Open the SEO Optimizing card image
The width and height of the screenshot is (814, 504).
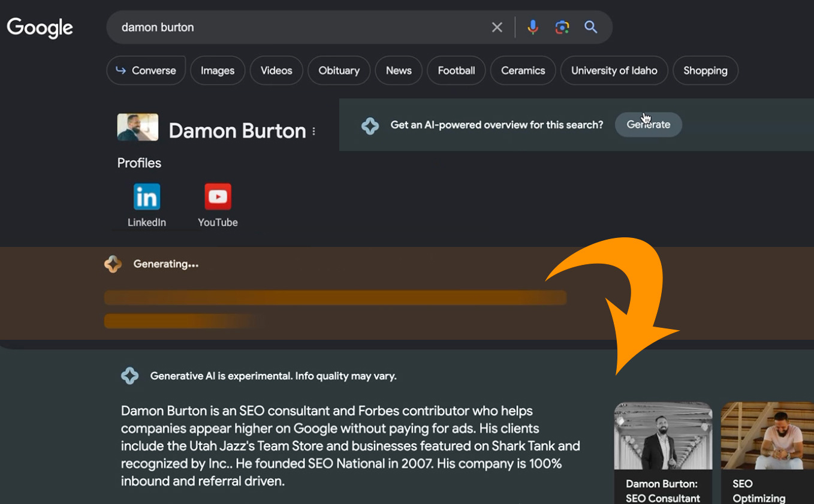tap(767, 436)
